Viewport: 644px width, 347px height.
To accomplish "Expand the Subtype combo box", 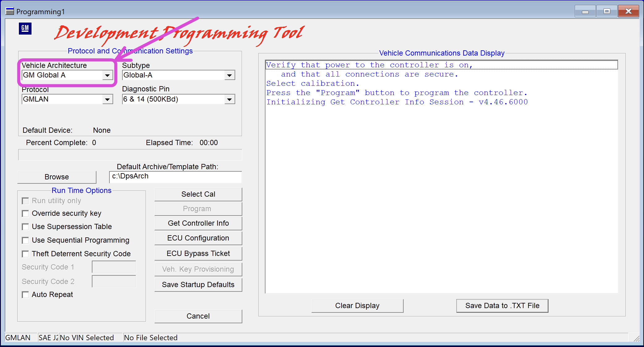I will point(229,75).
